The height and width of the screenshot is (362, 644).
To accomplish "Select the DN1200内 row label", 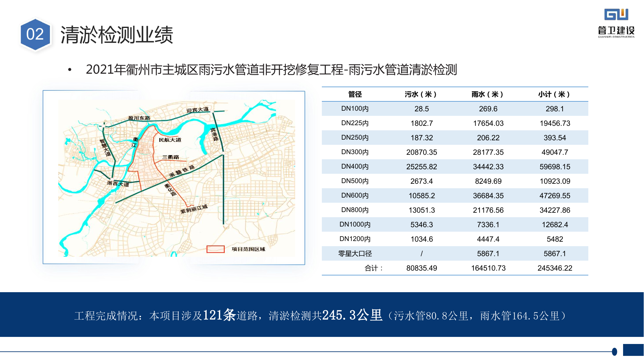I will point(355,239).
